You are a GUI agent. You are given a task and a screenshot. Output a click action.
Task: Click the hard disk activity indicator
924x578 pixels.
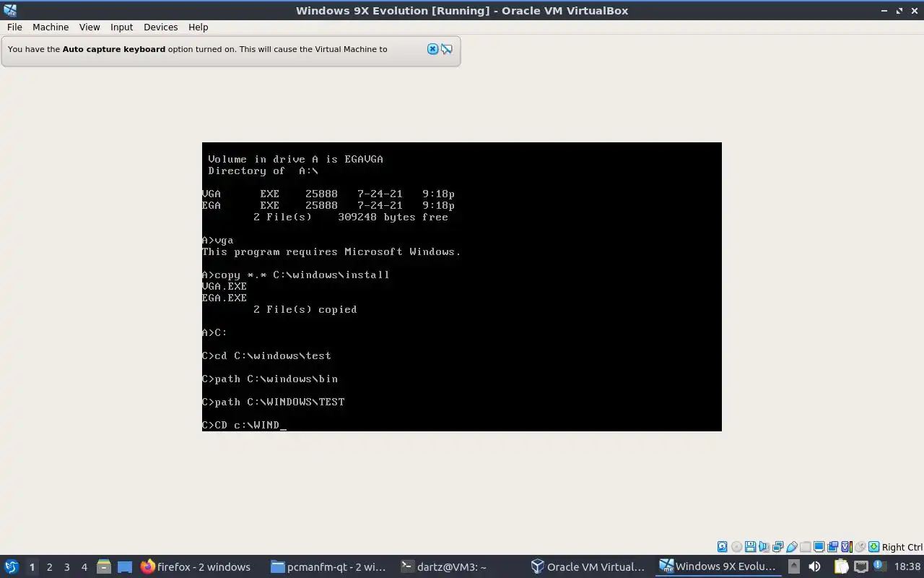coord(722,547)
